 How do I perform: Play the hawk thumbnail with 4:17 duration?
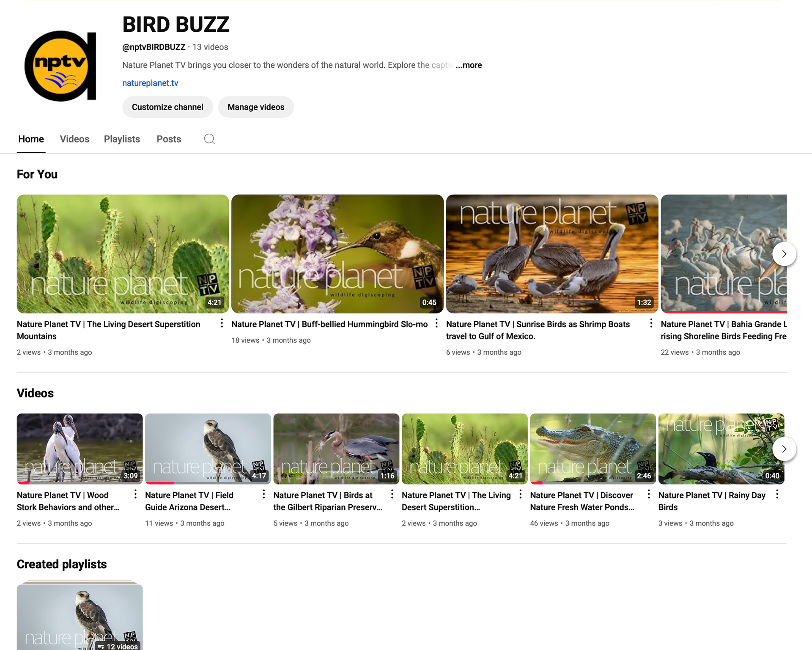point(208,449)
